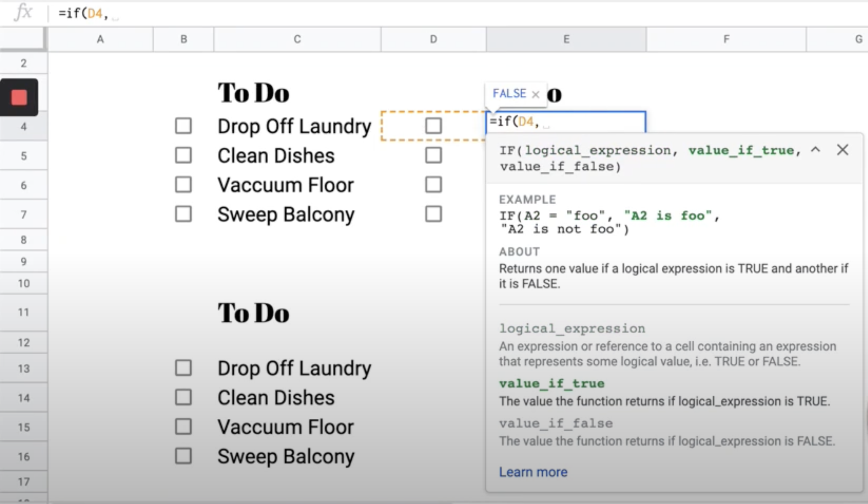Select column F header
This screenshot has height=504, width=868.
click(726, 39)
